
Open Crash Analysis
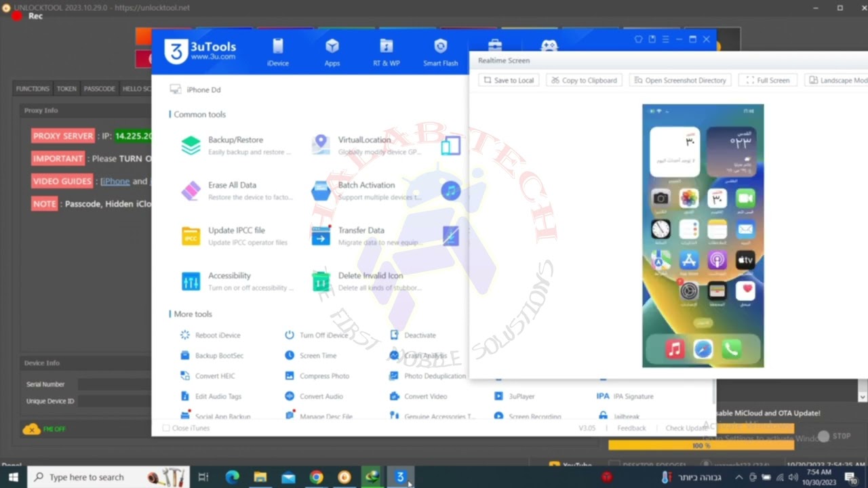tap(418, 355)
